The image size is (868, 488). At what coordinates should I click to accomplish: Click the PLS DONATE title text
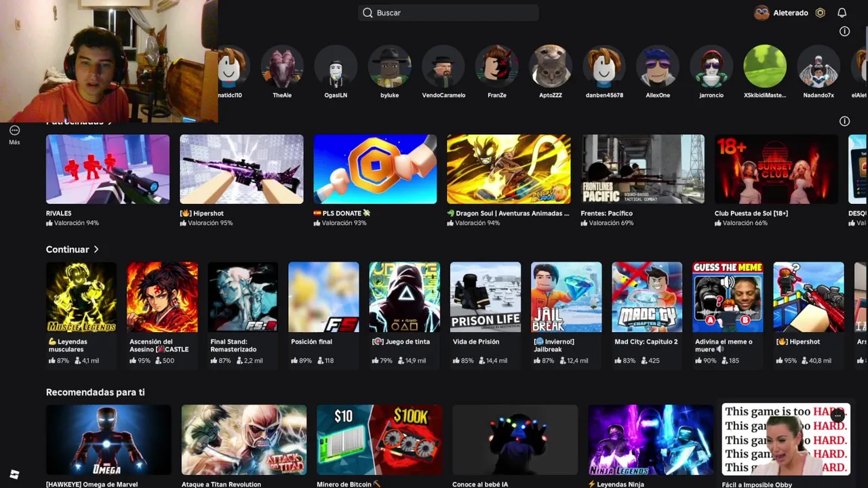(x=342, y=213)
